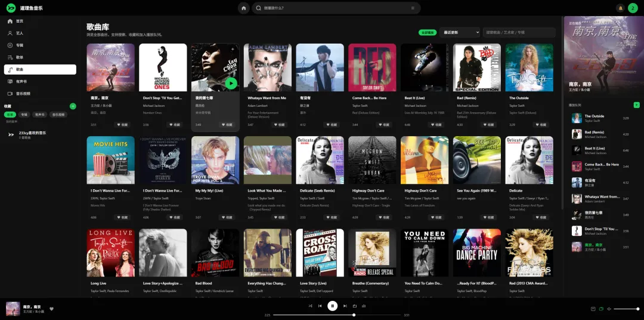
Task: Click the list icon inside the top search bar
Action: (x=413, y=8)
